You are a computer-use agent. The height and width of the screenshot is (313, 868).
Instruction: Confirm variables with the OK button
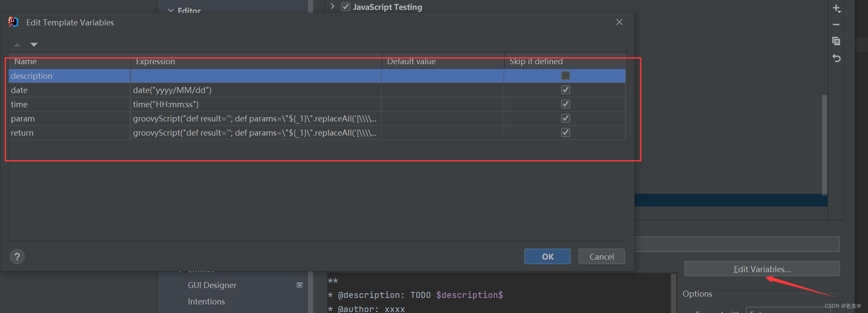(x=548, y=257)
